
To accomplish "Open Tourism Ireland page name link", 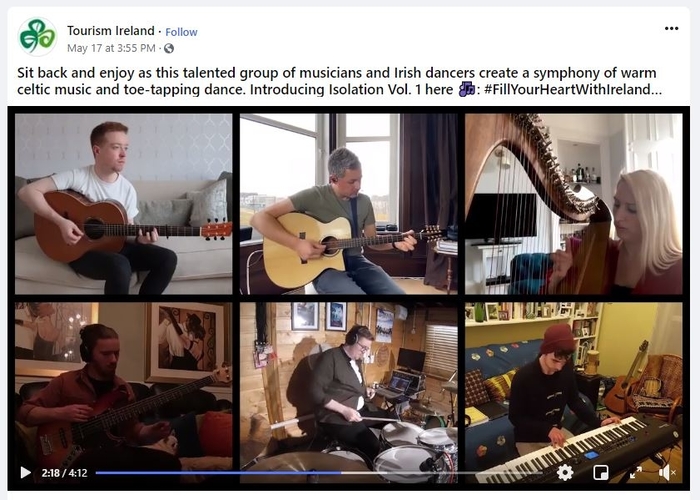I will (111, 31).
